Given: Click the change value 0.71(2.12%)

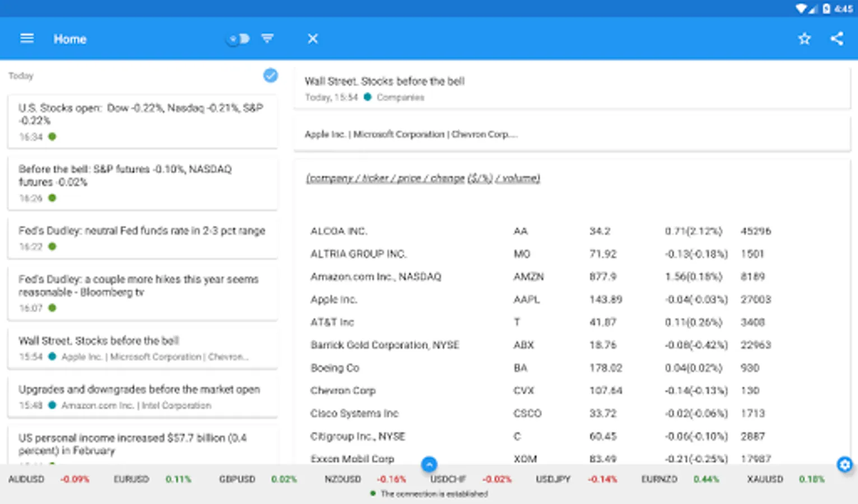Looking at the screenshot, I should 694,231.
